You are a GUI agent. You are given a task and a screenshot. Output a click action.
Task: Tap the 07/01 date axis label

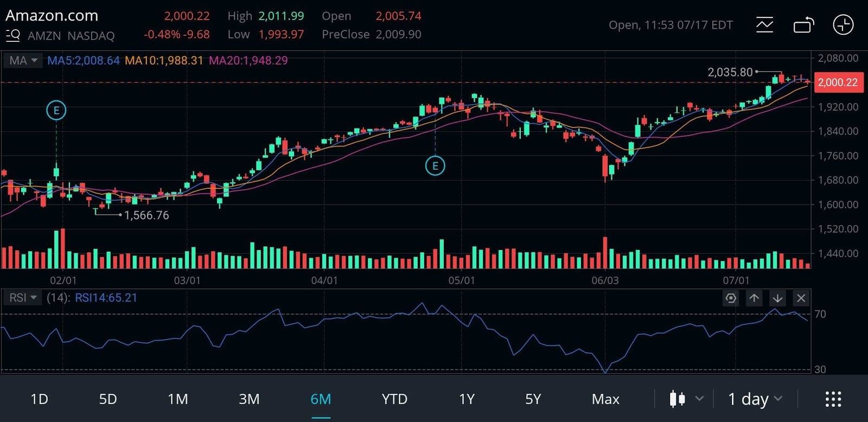coord(736,280)
